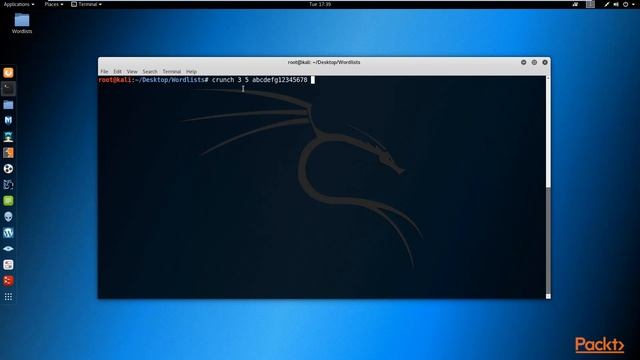Click the network pen-shaped icon in the top bar
The width and height of the screenshot is (640, 360).
(607, 4)
